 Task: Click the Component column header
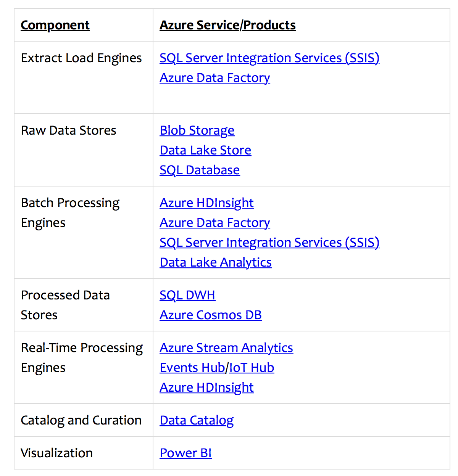click(x=55, y=25)
